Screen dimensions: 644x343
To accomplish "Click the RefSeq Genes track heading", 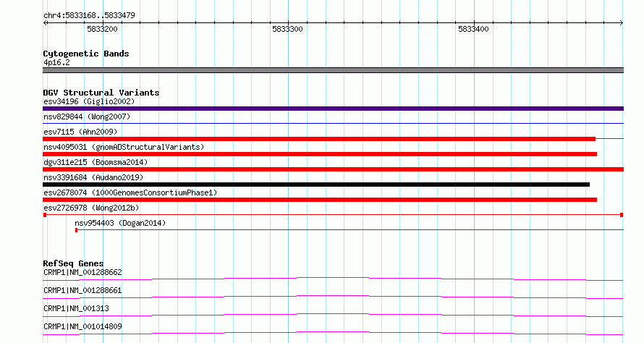I will tap(73, 263).
